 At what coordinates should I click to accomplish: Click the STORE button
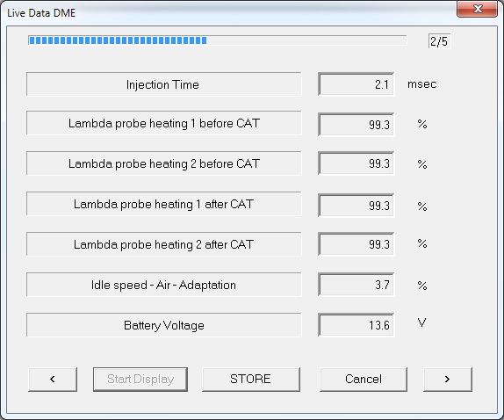(x=251, y=380)
